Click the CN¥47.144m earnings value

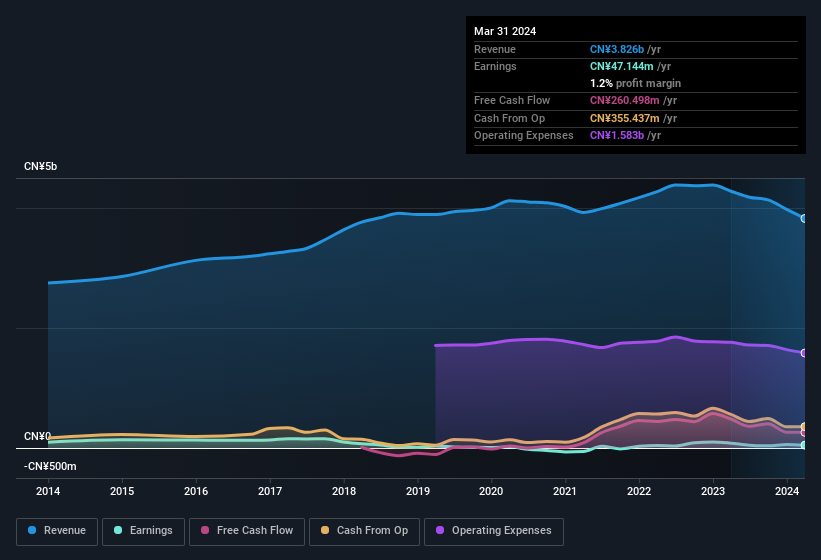(622, 66)
